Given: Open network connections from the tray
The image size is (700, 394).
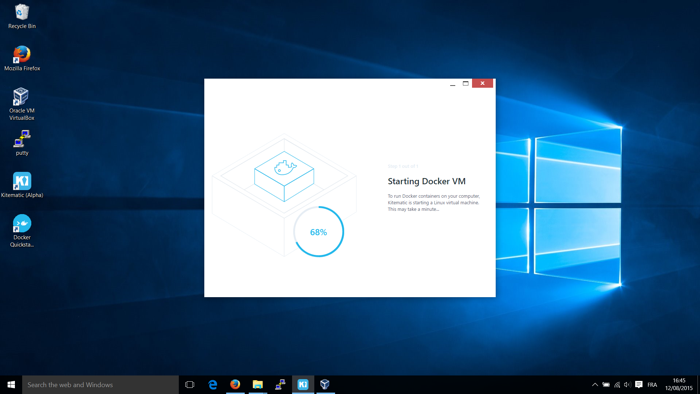Looking at the screenshot, I should 617,385.
